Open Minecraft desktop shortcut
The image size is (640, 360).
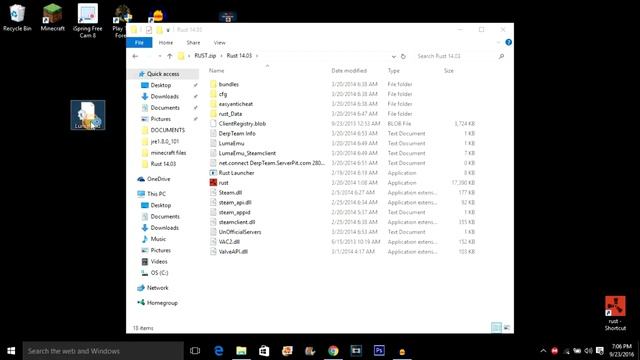(53, 18)
